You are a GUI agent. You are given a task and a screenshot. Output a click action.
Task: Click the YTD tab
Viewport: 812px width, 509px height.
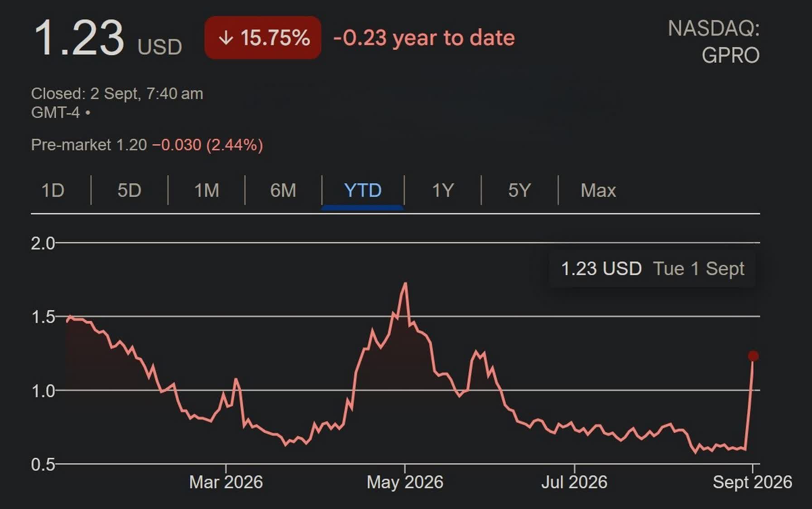[x=363, y=190]
